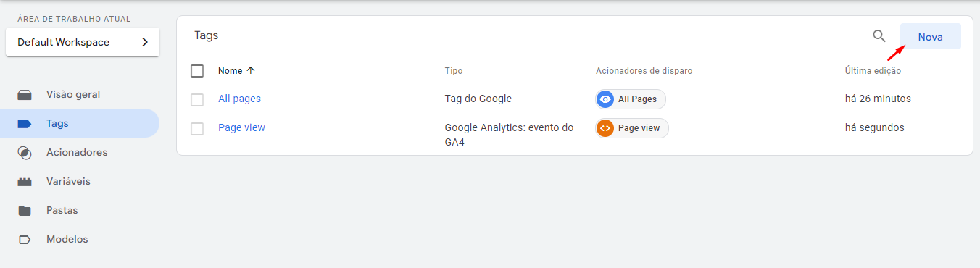The height and width of the screenshot is (268, 980).
Task: Expand the Default Workspace selector
Action: [x=83, y=42]
